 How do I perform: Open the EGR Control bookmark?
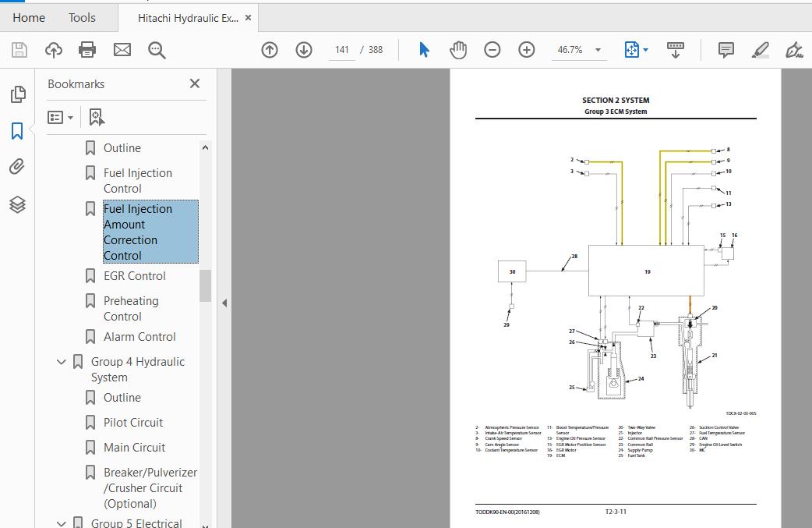tap(134, 276)
